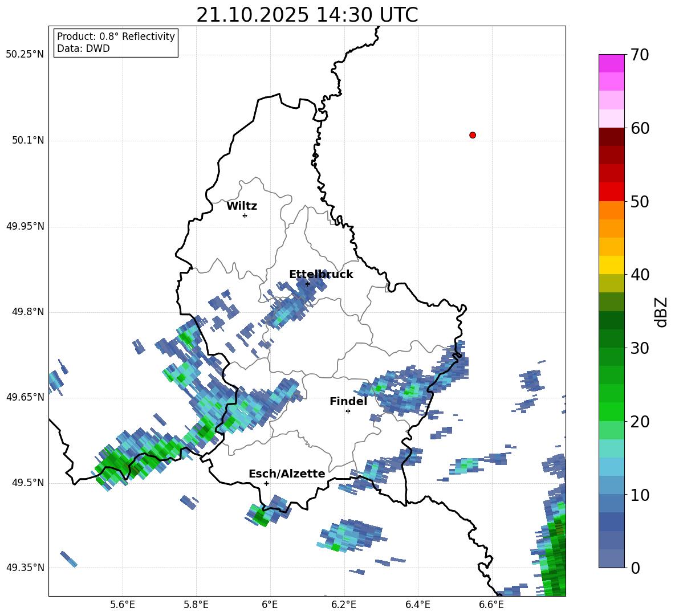Click the 5.6°E longitude label
This screenshot has height=616, width=675.
click(x=123, y=605)
